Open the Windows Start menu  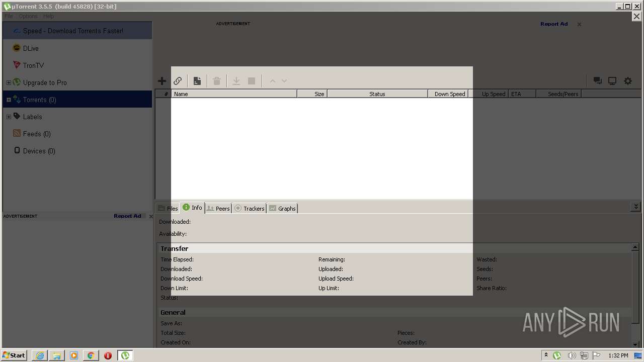[14, 355]
